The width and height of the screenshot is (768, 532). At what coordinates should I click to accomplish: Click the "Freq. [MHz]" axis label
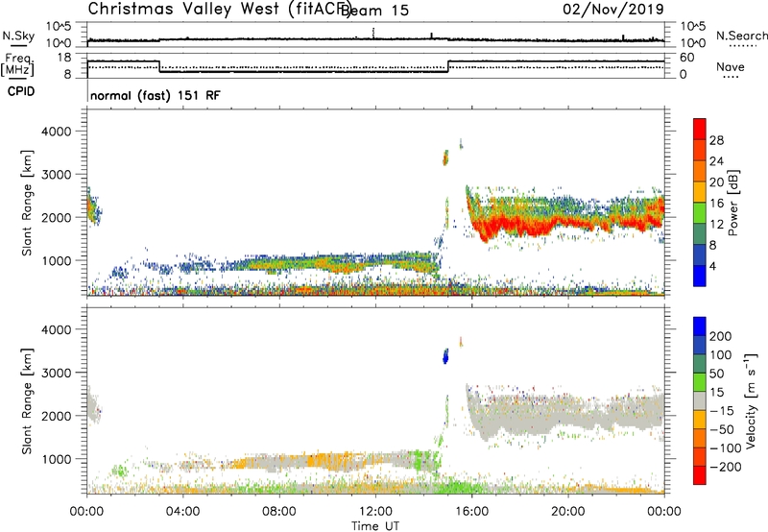coord(17,64)
